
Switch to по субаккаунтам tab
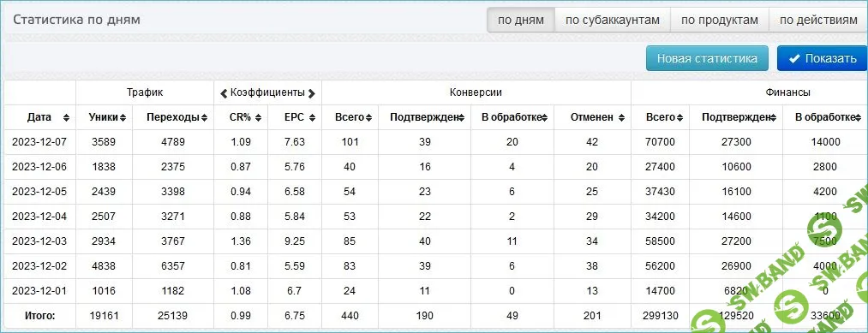tap(613, 21)
